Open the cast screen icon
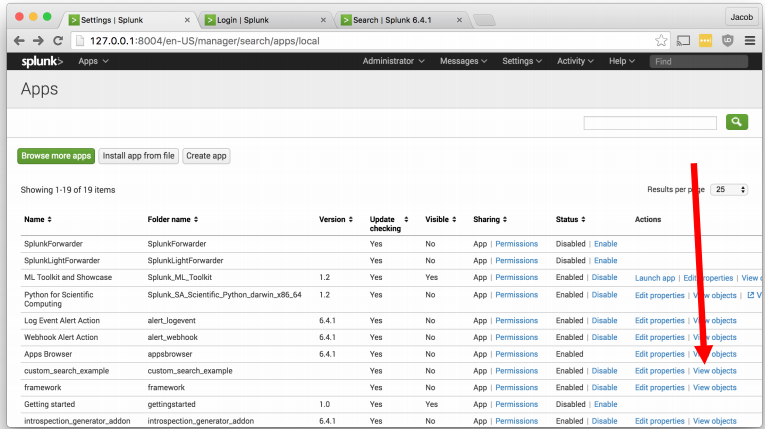 tap(683, 41)
